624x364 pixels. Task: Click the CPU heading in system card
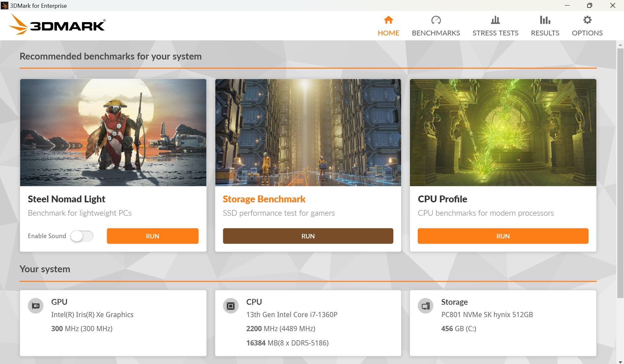[x=254, y=302]
